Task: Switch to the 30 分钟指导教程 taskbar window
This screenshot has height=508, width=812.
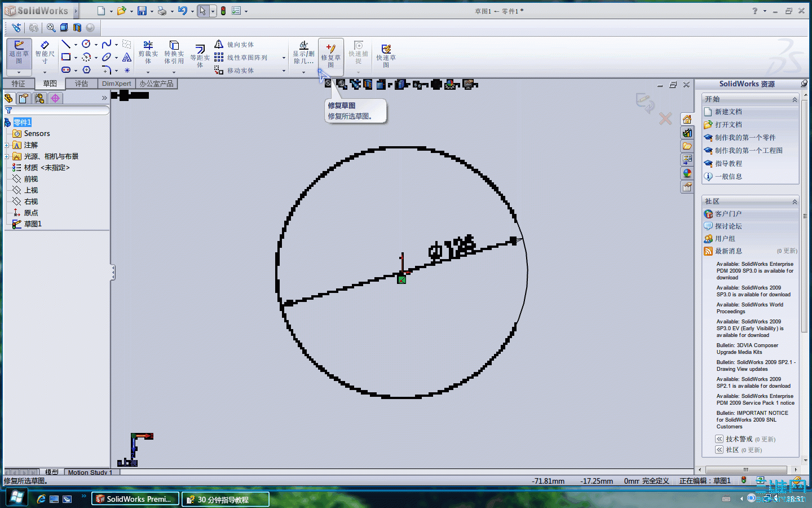Action: 225,500
